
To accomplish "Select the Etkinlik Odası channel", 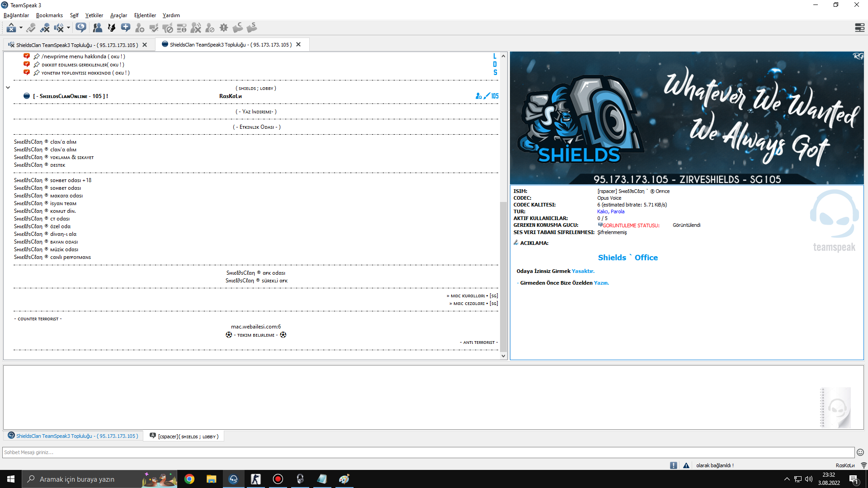I will click(x=257, y=127).
